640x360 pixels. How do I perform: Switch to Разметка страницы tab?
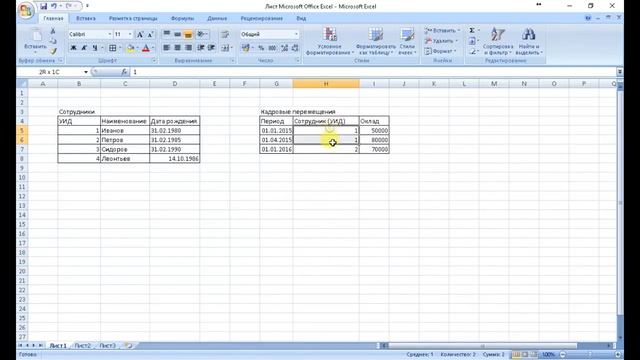tap(133, 18)
